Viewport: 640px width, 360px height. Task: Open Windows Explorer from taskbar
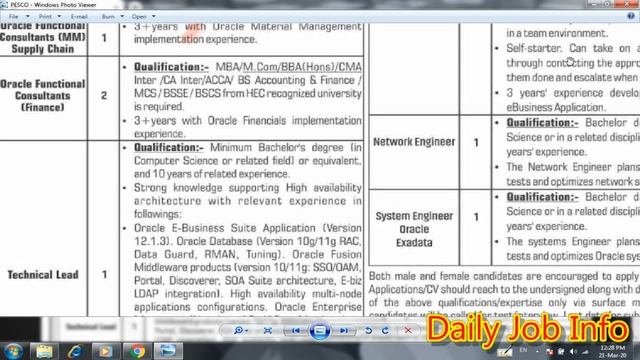coord(44,351)
